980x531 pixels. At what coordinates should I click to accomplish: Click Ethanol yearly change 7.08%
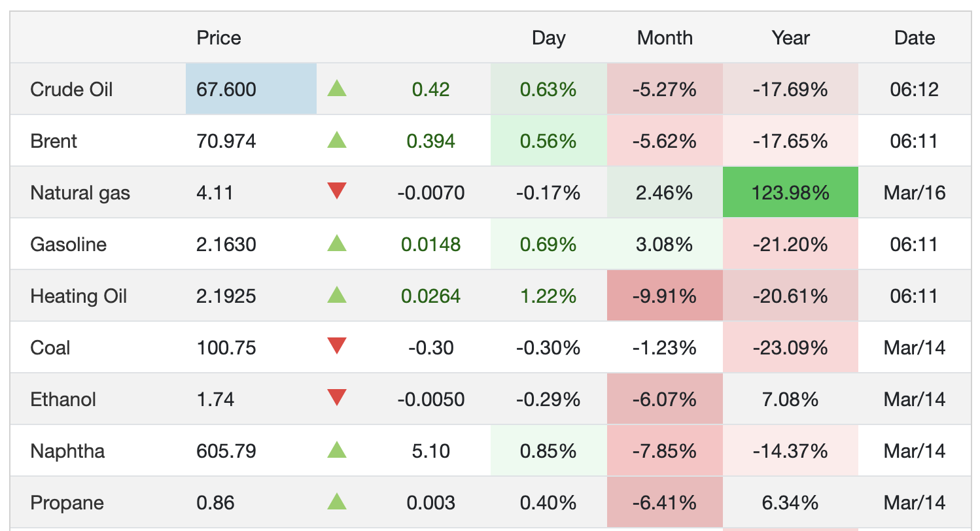pyautogui.click(x=790, y=399)
